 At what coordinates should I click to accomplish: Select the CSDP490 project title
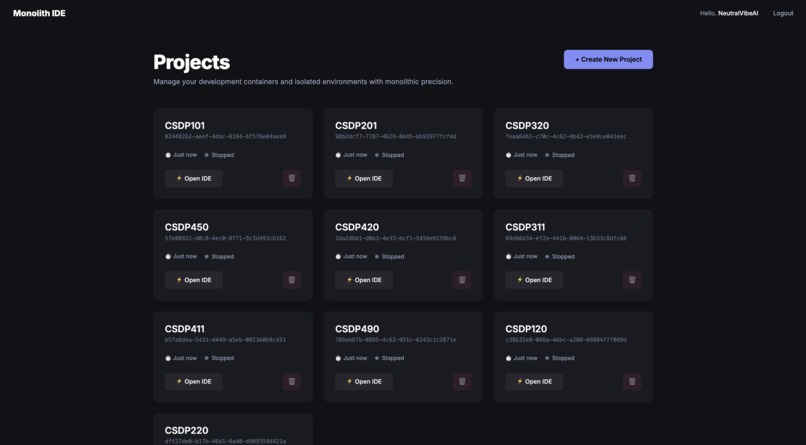click(x=357, y=329)
